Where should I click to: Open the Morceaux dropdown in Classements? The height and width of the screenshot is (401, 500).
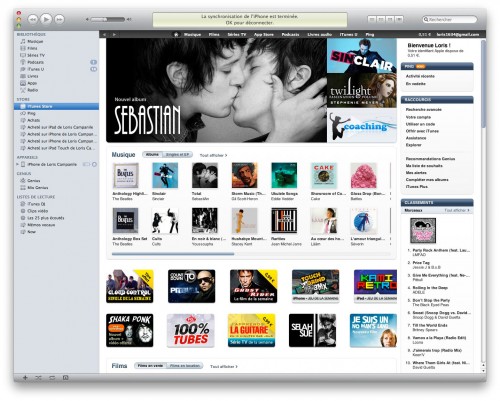(x=413, y=210)
